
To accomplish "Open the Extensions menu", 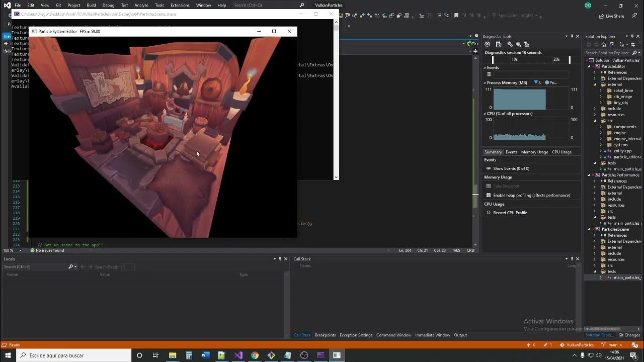I will (180, 5).
